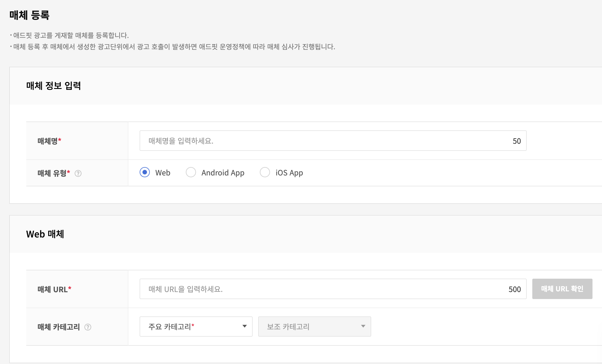Select the iOS App radio option

click(265, 172)
